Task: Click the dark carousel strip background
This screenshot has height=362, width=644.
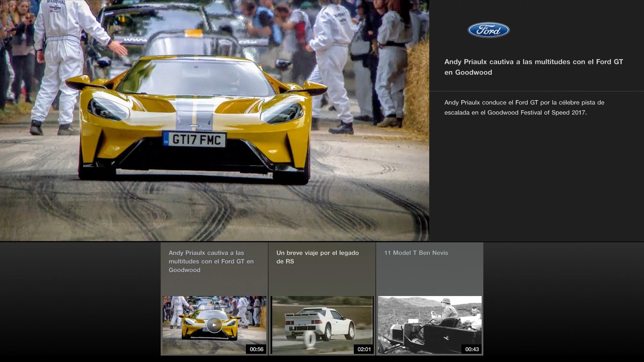Action: [x=78, y=301]
